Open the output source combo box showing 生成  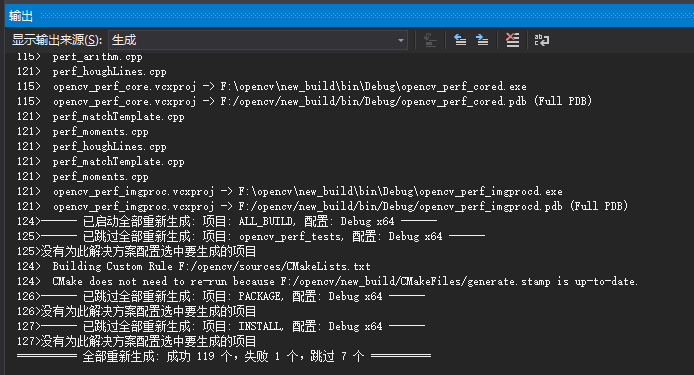(258, 40)
